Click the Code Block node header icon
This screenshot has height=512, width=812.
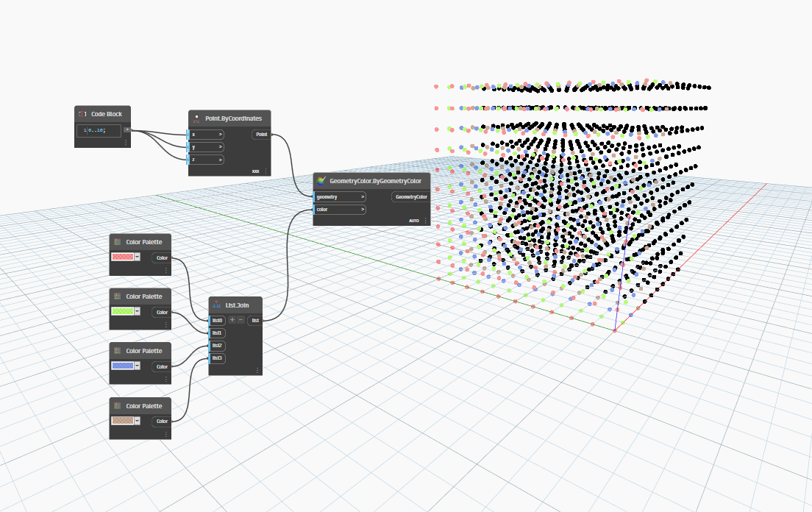pos(82,114)
